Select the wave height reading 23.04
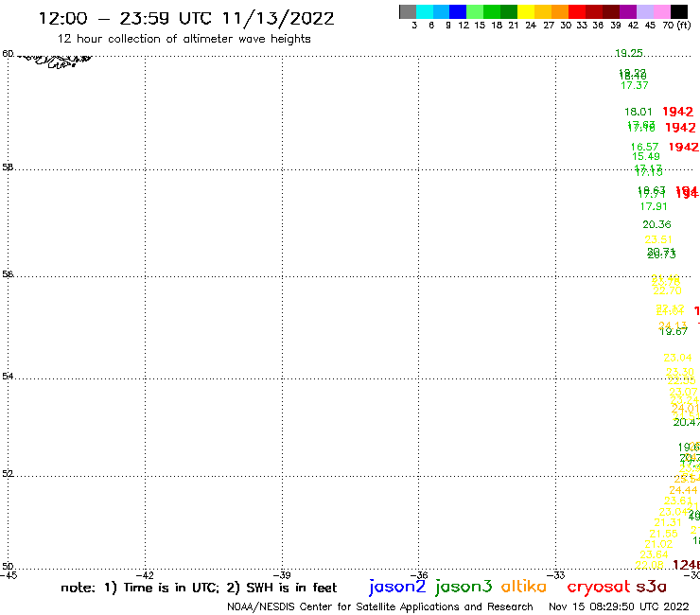This screenshot has height=615, width=700. coord(677,358)
